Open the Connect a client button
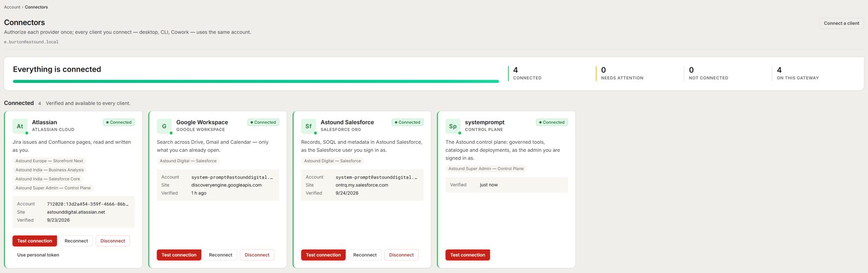Viewport: 868px width, 273px height. 841,23
